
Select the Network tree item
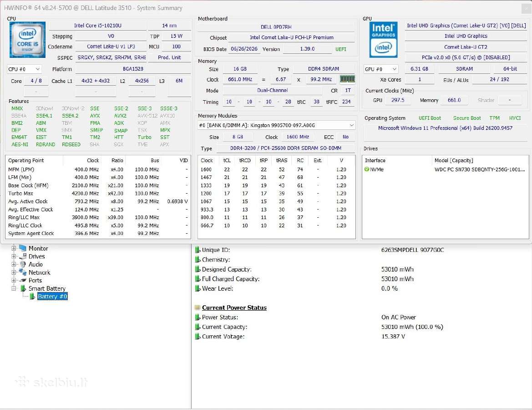click(x=39, y=272)
